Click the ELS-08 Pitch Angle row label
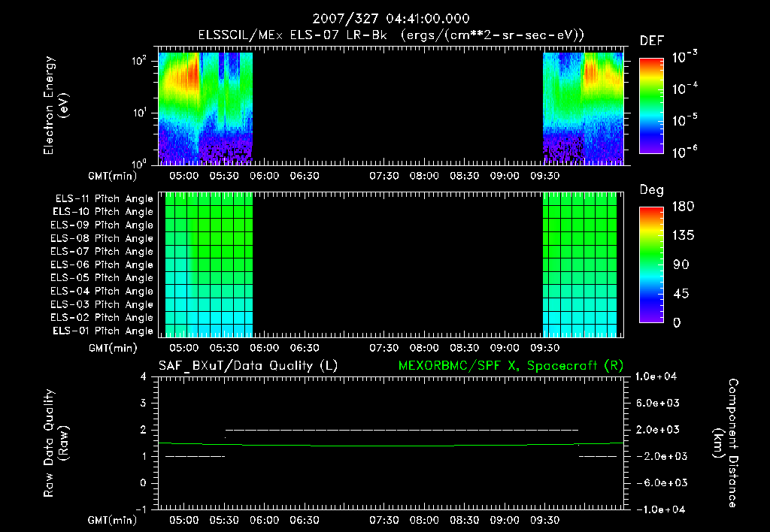 [102, 238]
